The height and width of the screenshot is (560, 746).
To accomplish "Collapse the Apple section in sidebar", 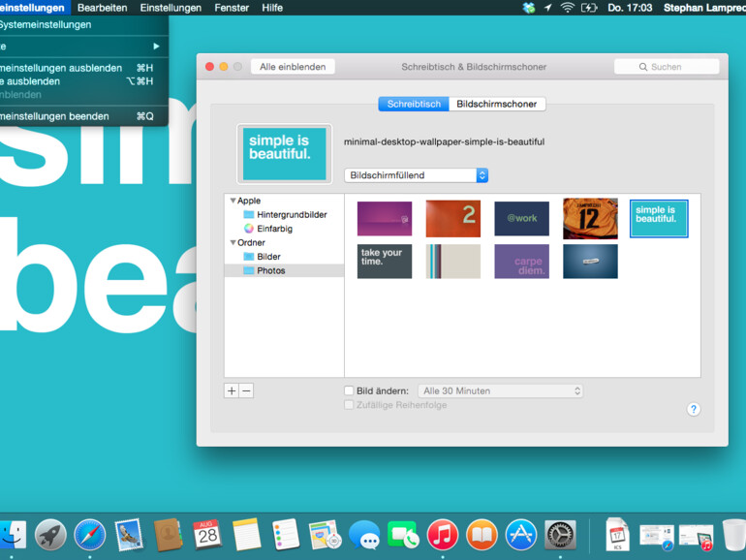I will point(233,201).
